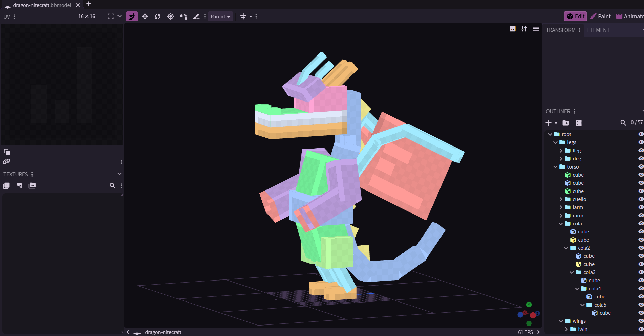Collapse the torso group
The width and height of the screenshot is (644, 336).
(555, 167)
